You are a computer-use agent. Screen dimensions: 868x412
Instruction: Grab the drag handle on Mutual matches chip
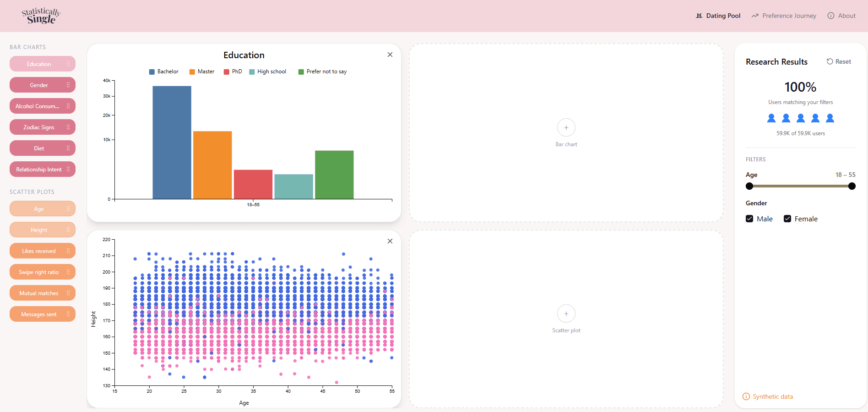(68, 293)
